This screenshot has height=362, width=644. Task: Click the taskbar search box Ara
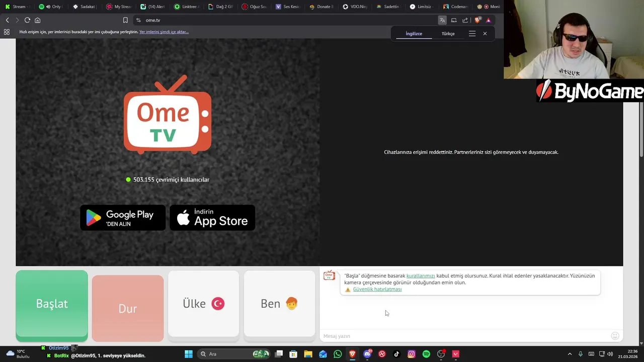pyautogui.click(x=234, y=354)
